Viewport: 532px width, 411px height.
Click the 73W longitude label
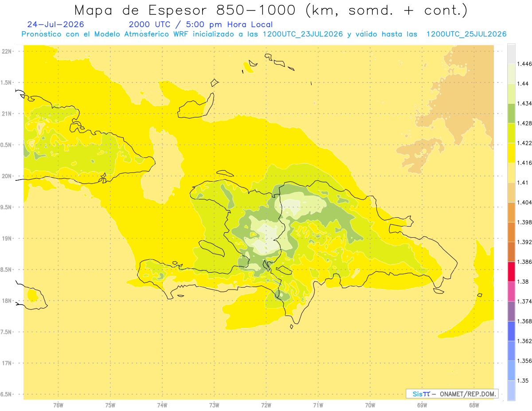214,405
